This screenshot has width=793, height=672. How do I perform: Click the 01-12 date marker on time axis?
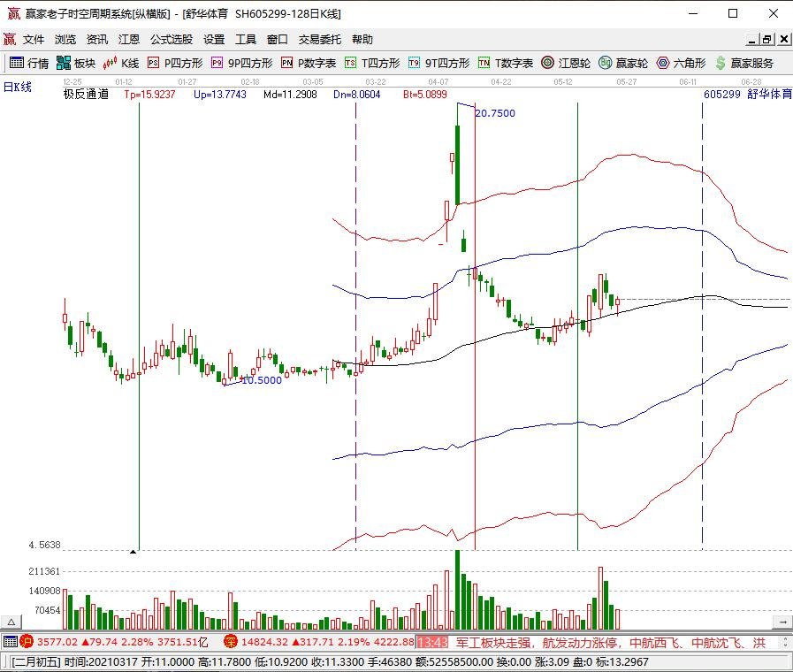[124, 82]
